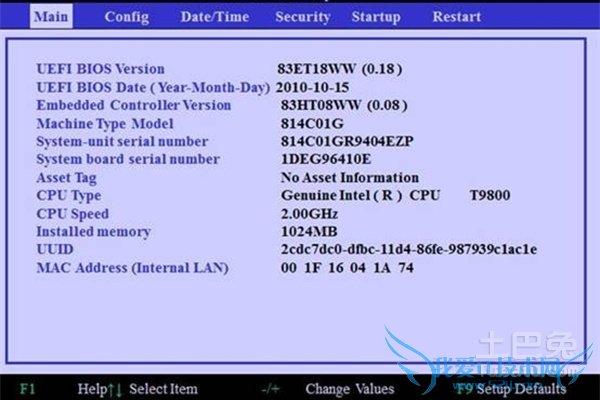The height and width of the screenshot is (400, 600).
Task: Click the Setup Defaults hint
Action: pos(521,389)
